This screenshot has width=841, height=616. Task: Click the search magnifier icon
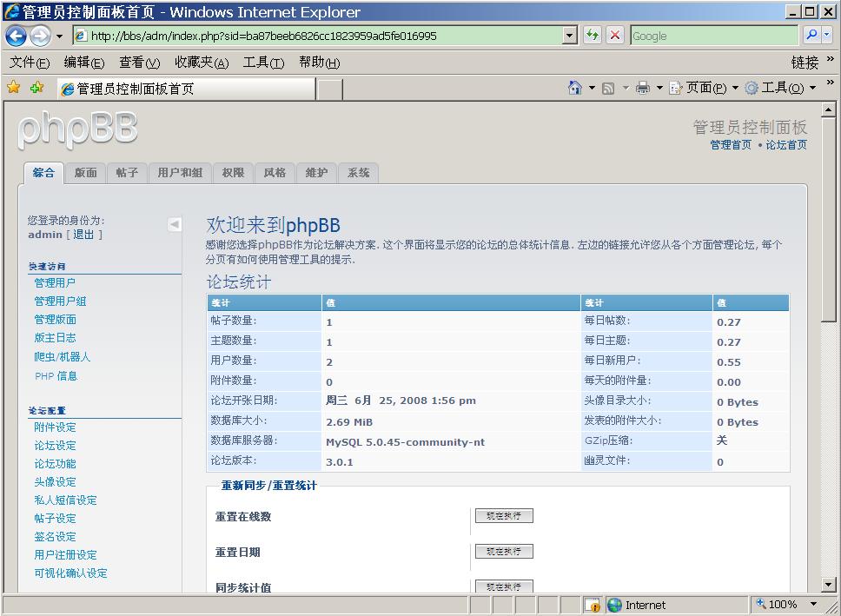tap(812, 36)
